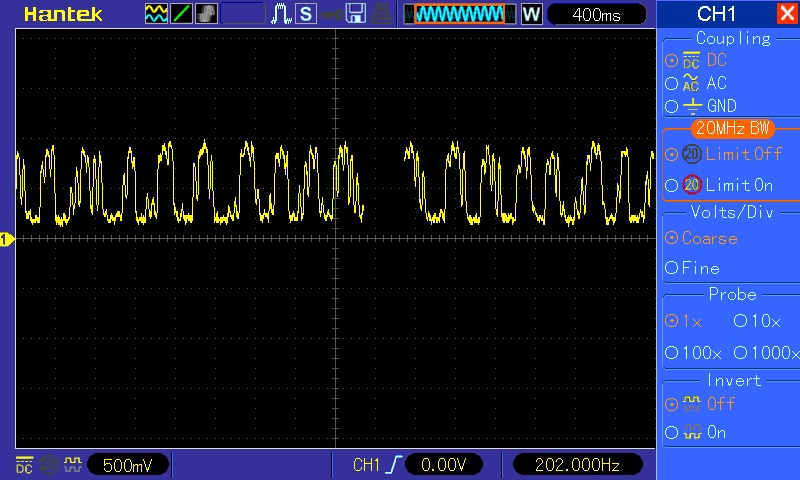The image size is (800, 480).
Task: Click the 400ms timebase readout
Action: [x=596, y=14]
